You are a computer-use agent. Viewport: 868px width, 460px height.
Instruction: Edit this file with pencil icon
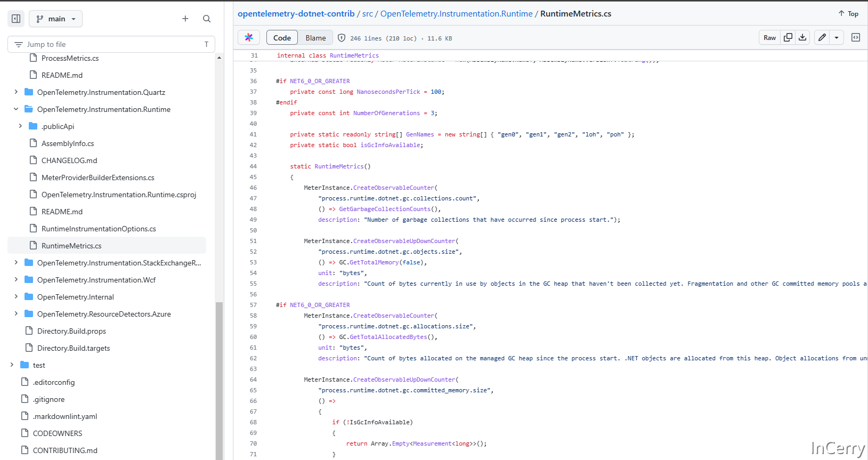click(x=822, y=38)
